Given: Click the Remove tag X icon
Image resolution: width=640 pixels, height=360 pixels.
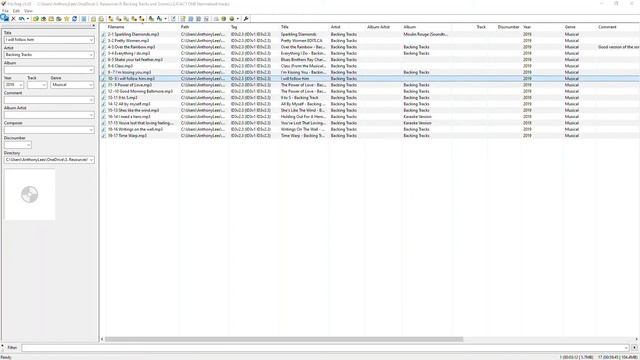Looking at the screenshot, I should coord(13,19).
